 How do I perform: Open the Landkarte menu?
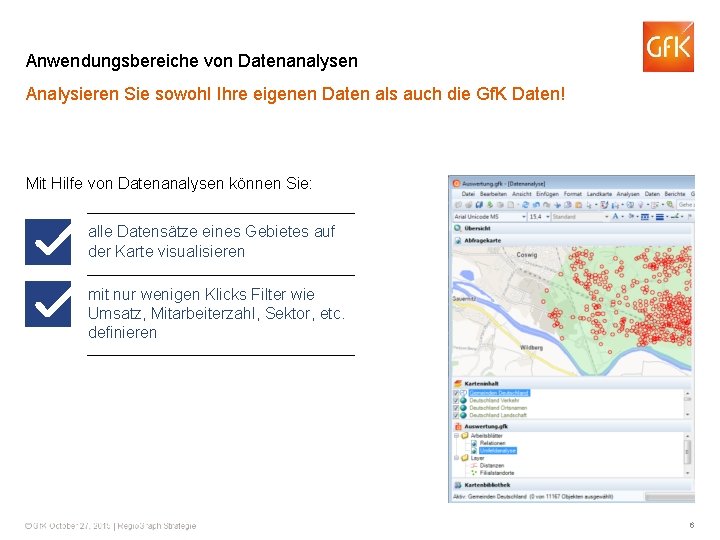click(599, 194)
